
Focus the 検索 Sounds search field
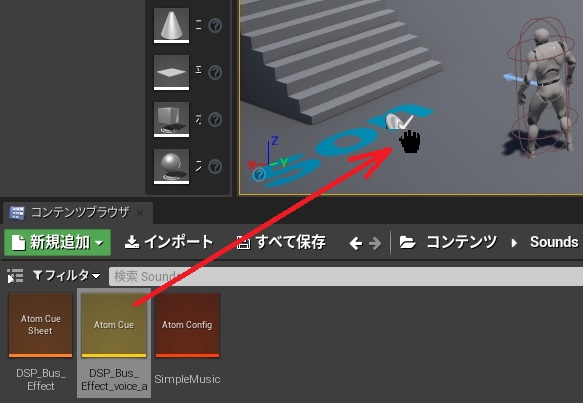pos(346,276)
